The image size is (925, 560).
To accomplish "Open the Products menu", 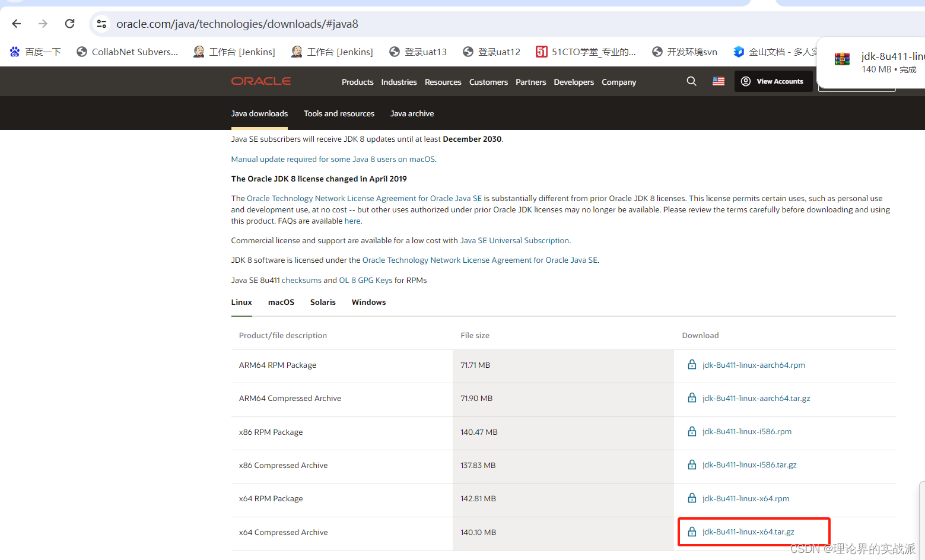I will pyautogui.click(x=357, y=82).
